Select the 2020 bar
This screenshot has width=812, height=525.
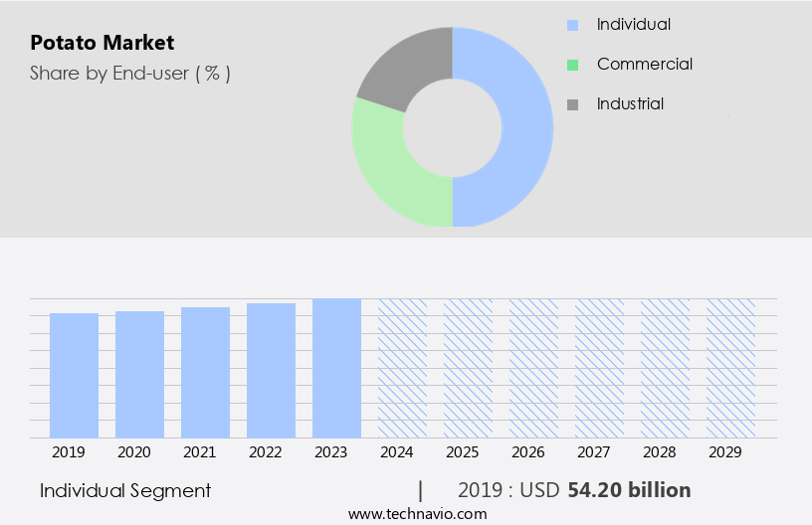click(x=140, y=374)
